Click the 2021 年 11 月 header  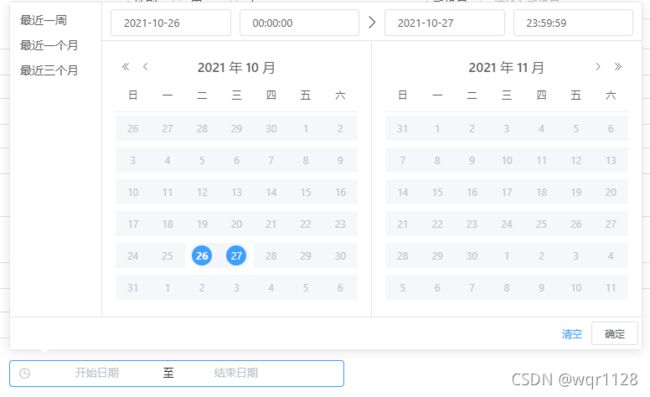(506, 67)
